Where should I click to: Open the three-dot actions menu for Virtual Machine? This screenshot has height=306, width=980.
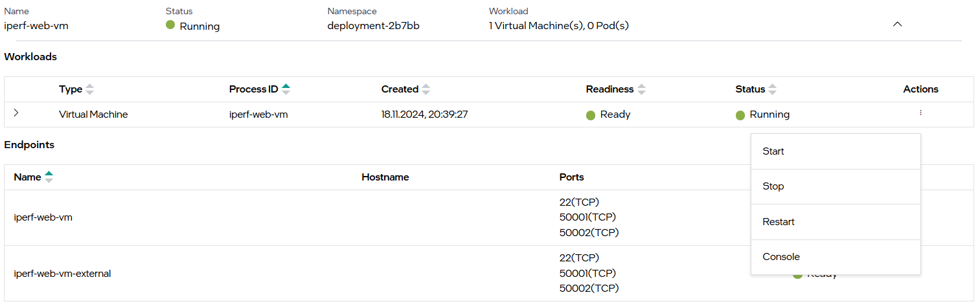point(920,113)
